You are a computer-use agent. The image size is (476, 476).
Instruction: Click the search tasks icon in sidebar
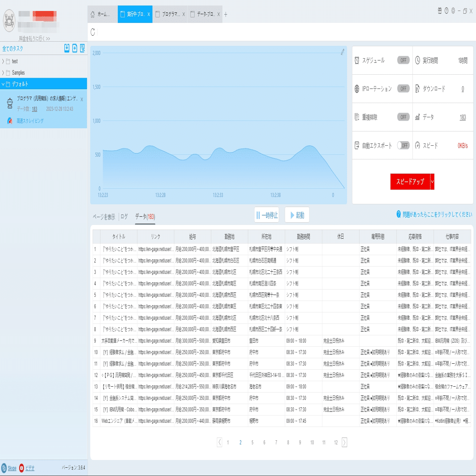[82, 48]
